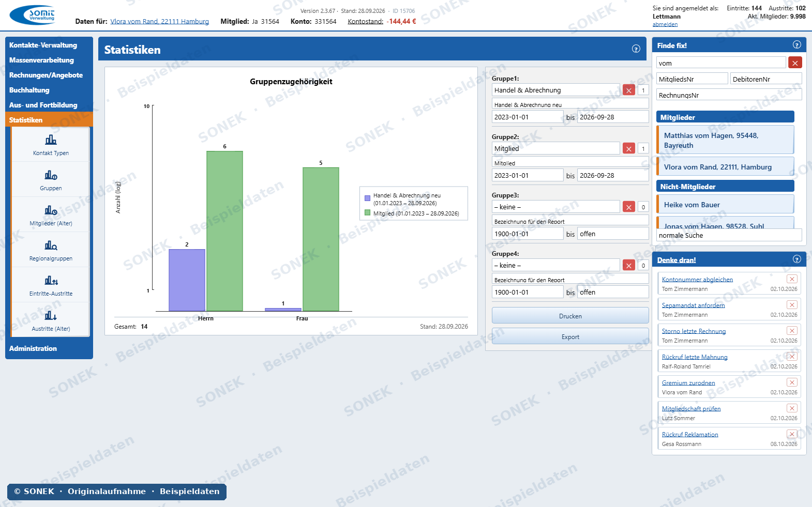Dismiss the Storno letzte Rechnung reminder
The width and height of the screenshot is (812, 507).
coord(792,331)
